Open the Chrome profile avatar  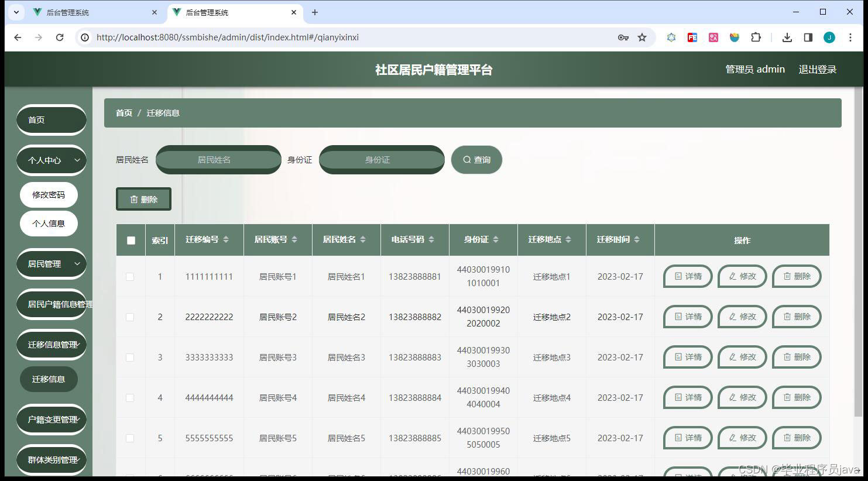click(x=829, y=37)
